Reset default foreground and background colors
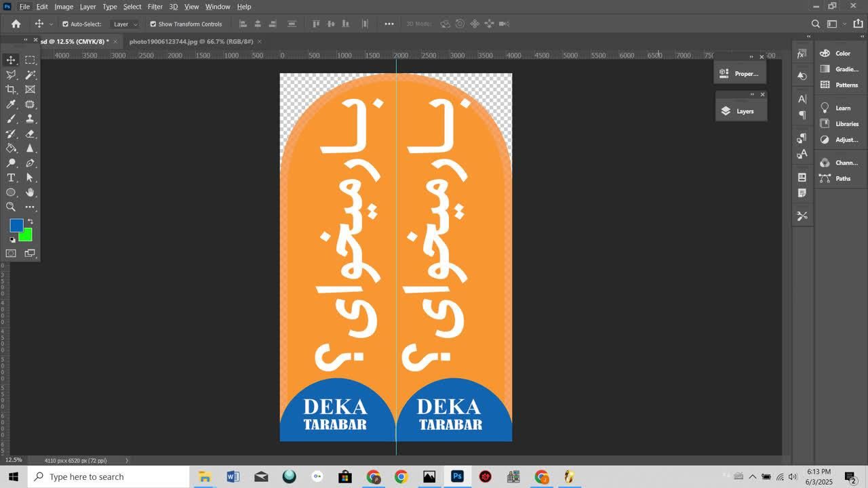The height and width of the screenshot is (488, 868). [x=12, y=239]
